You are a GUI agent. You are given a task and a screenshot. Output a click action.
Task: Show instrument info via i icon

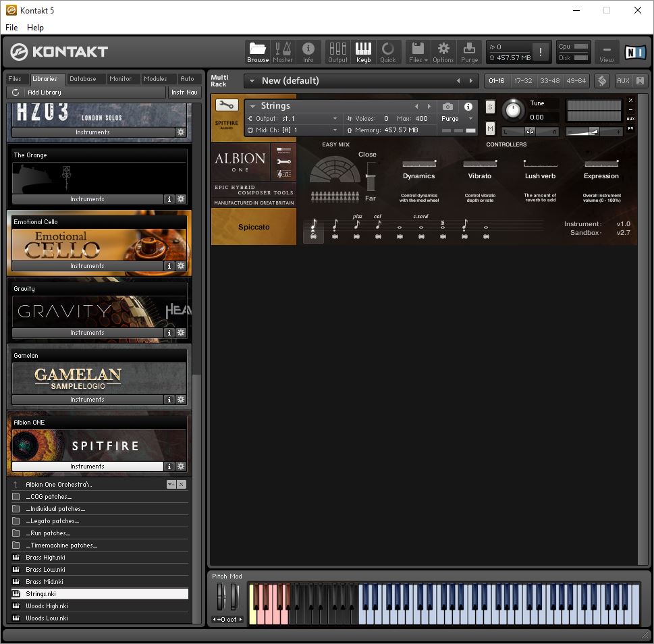tap(468, 107)
